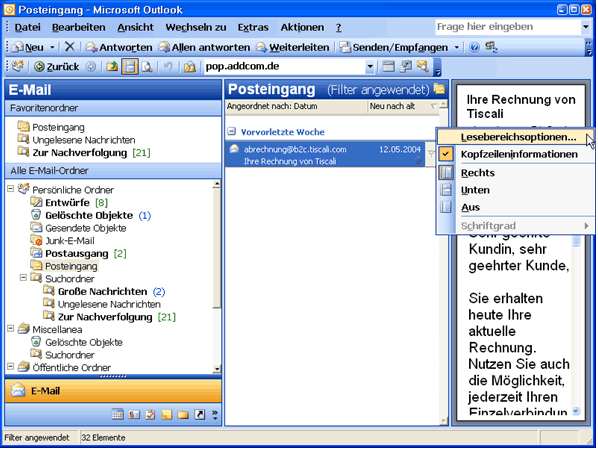Click the Alle E-Mail-Ordner header
Screen dimensions: 598x449
click(113, 171)
